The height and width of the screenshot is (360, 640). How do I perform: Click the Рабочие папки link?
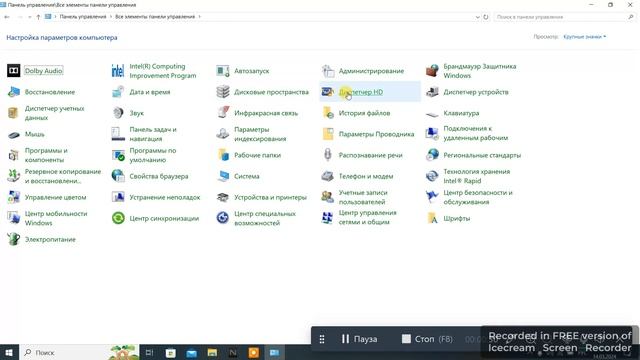point(258,155)
